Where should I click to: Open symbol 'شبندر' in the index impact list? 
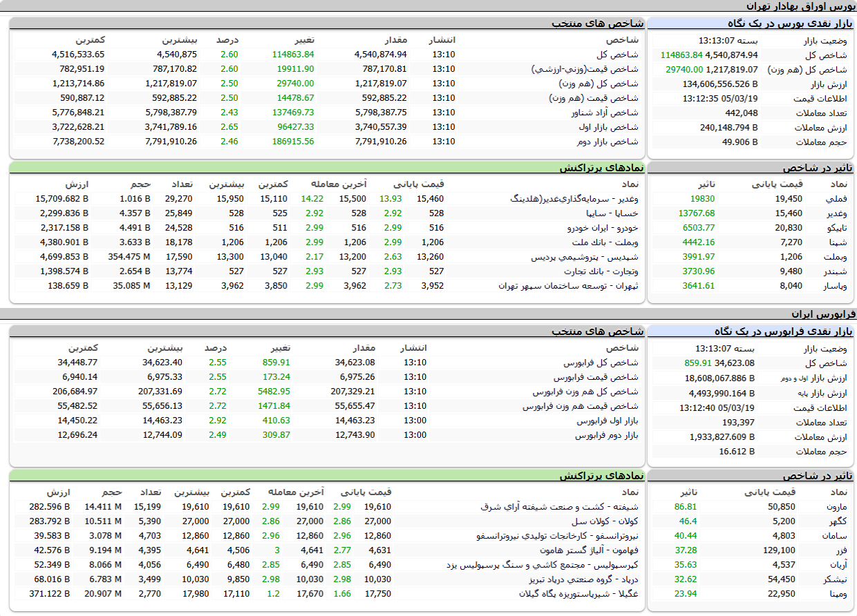(x=836, y=271)
